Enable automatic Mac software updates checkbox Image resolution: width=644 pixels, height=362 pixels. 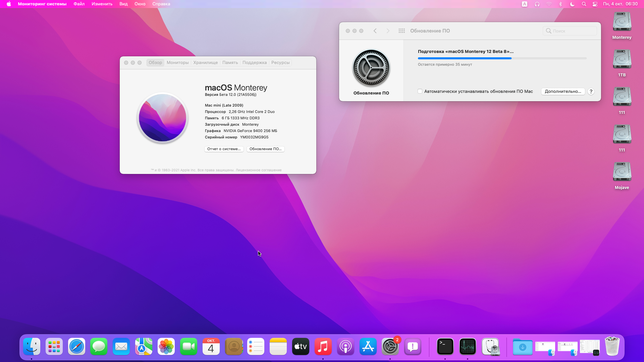(420, 91)
